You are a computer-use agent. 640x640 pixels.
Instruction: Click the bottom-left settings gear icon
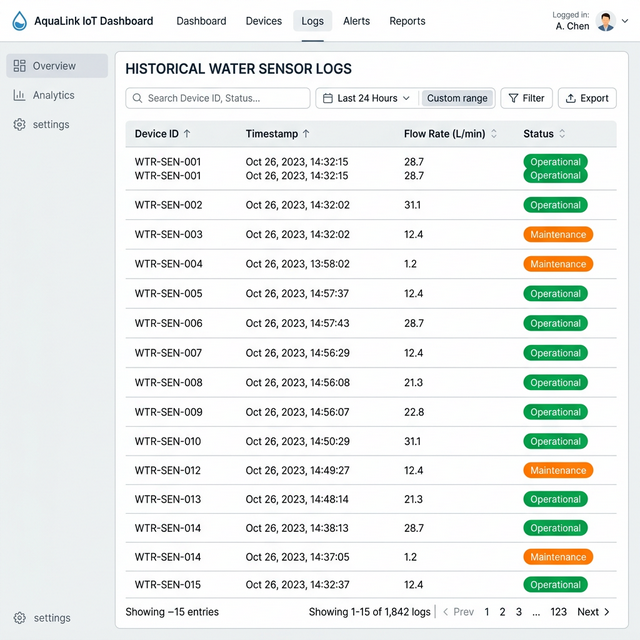point(20,618)
